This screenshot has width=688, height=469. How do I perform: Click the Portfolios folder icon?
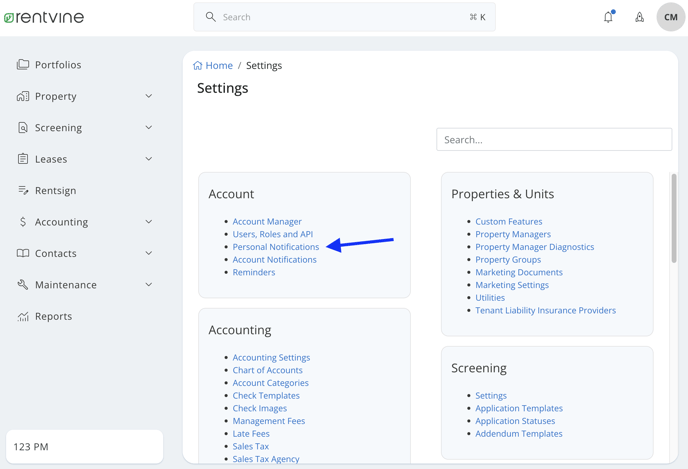23,64
